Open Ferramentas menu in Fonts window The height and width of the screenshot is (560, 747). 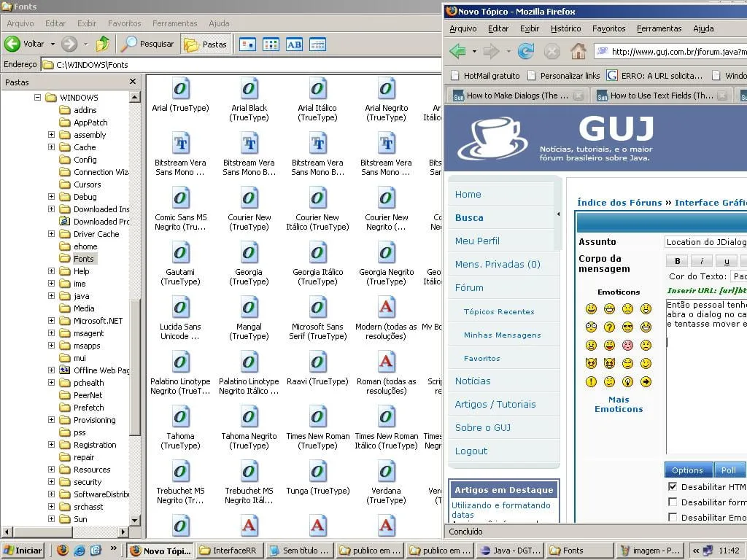click(x=175, y=23)
